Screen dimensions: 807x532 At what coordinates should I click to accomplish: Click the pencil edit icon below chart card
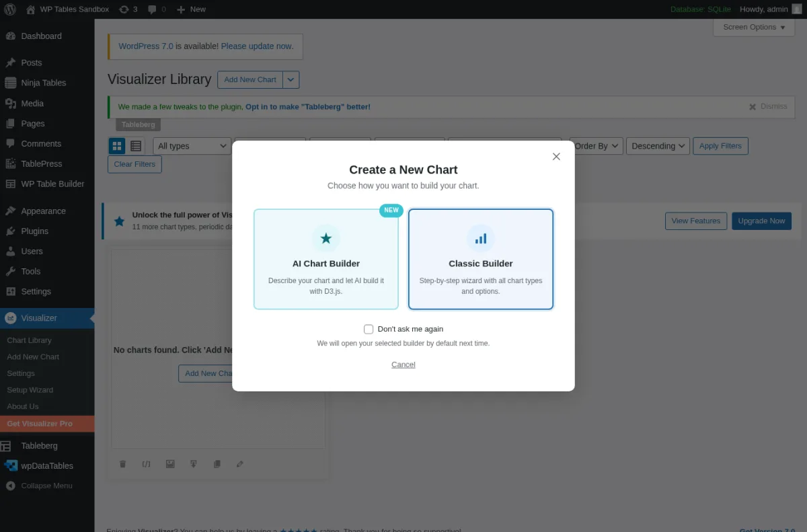tap(240, 464)
